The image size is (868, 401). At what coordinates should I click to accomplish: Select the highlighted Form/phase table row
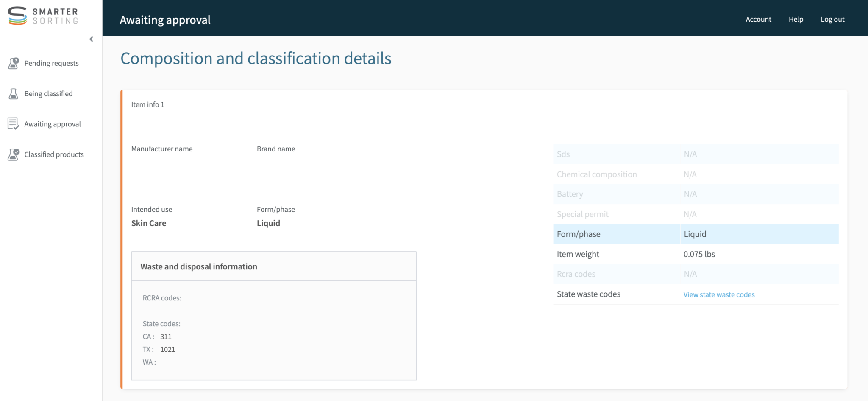click(695, 234)
